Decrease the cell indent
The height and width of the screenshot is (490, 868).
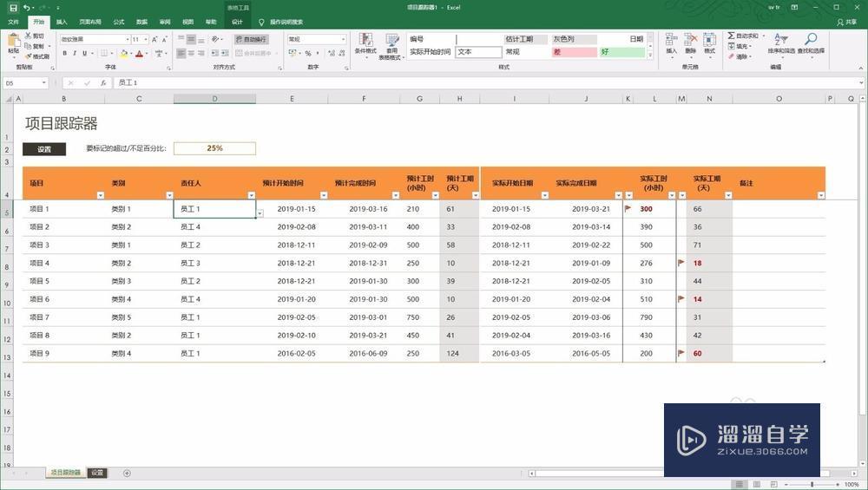click(x=214, y=53)
